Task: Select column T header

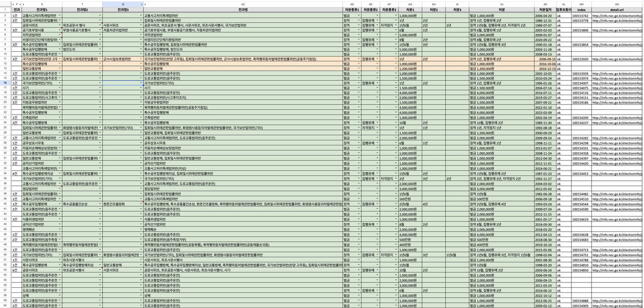Action: (83, 4)
